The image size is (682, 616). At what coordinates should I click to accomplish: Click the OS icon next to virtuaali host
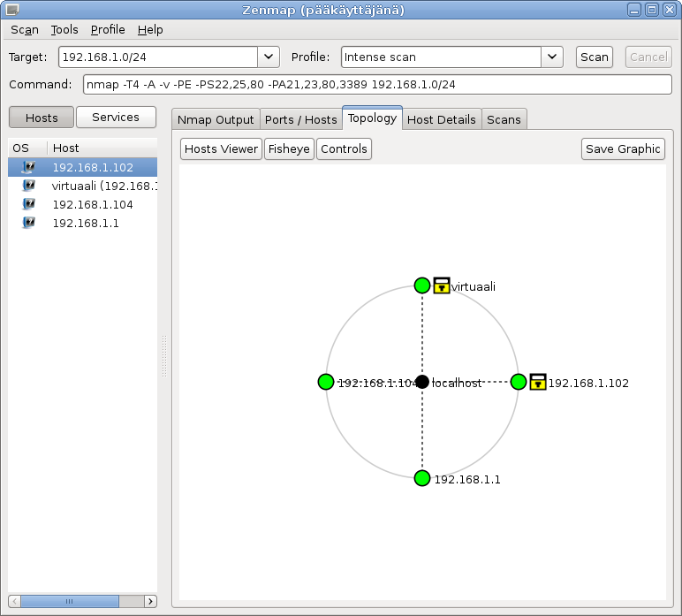tap(28, 186)
